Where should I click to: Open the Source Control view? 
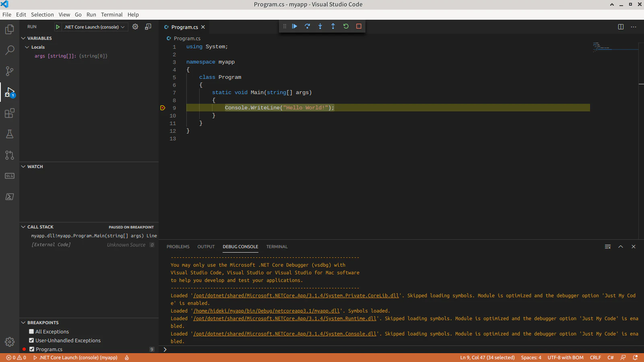[x=10, y=71]
